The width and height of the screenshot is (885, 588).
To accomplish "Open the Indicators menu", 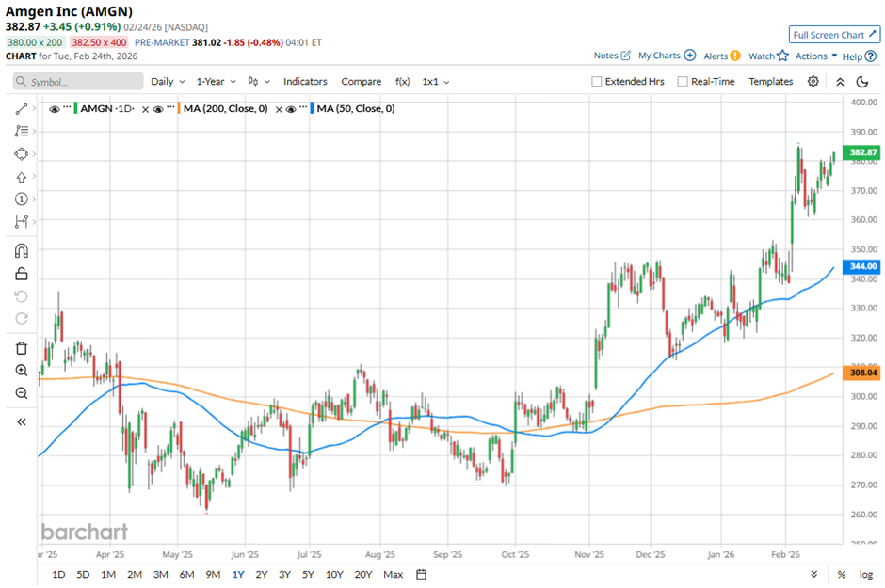I will click(x=305, y=82).
